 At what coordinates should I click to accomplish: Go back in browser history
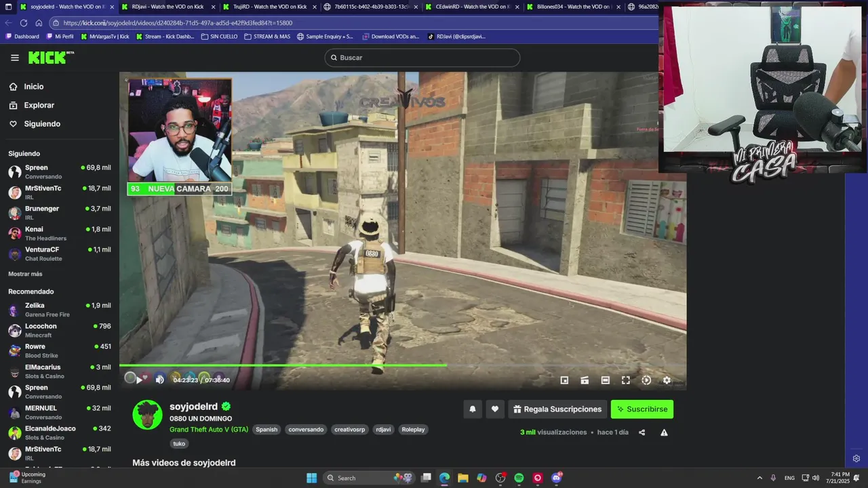[x=8, y=22]
